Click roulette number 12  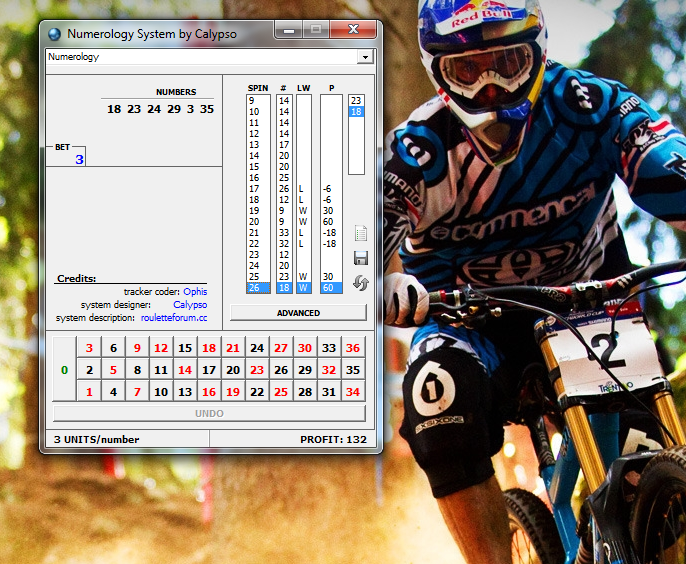point(161,348)
